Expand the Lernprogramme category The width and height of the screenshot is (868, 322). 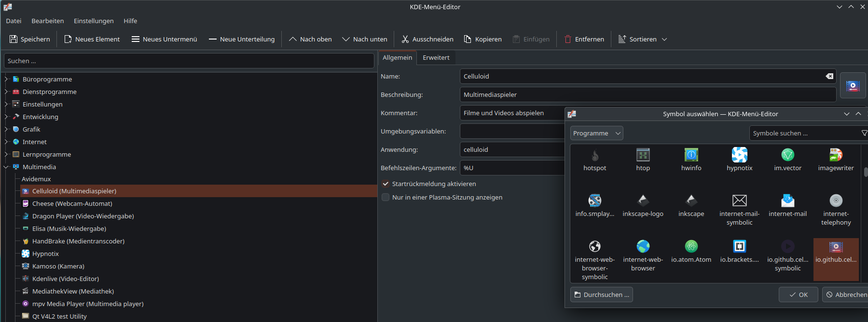click(x=6, y=154)
